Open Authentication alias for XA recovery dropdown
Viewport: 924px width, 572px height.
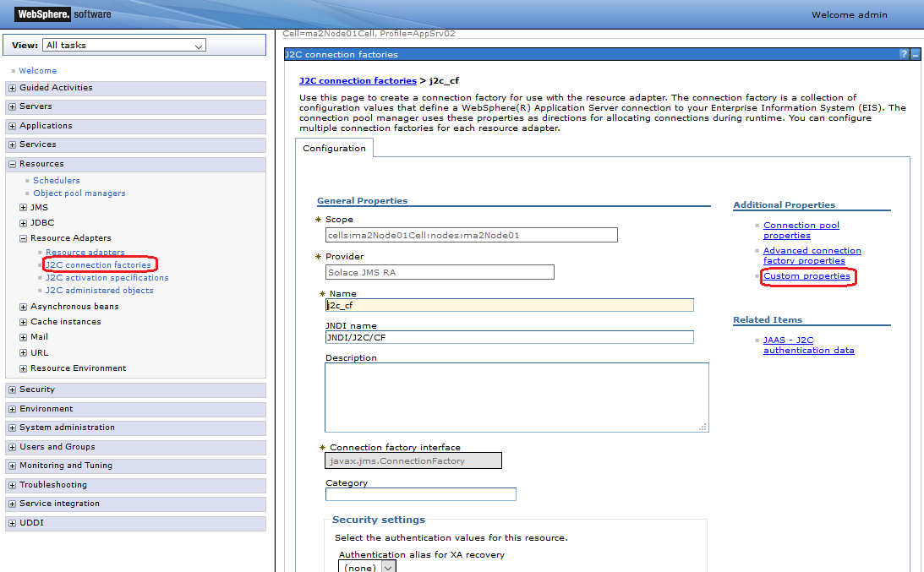(x=368, y=567)
